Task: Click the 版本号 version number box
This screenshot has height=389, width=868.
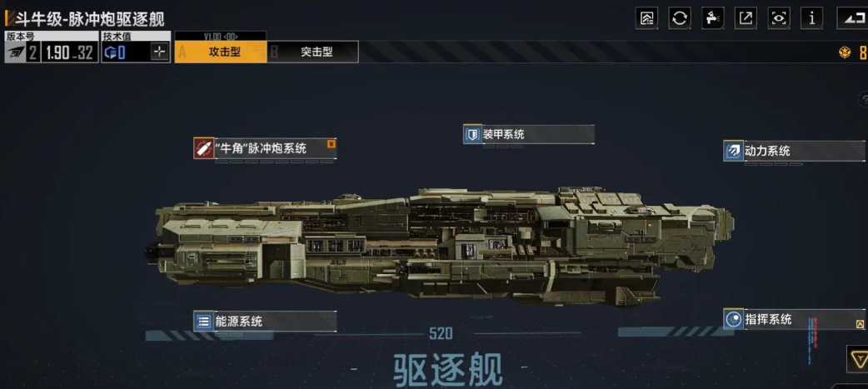Action: [x=52, y=47]
